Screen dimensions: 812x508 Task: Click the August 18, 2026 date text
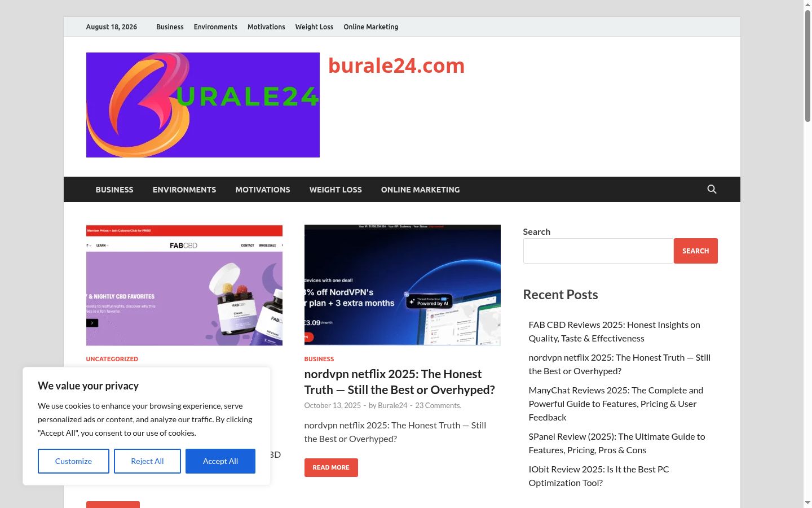pyautogui.click(x=112, y=27)
